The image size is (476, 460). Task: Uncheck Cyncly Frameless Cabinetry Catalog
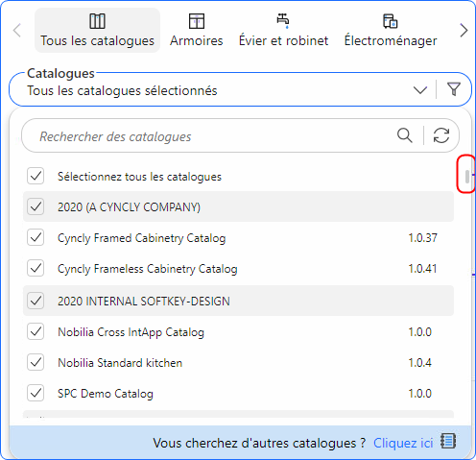[36, 268]
